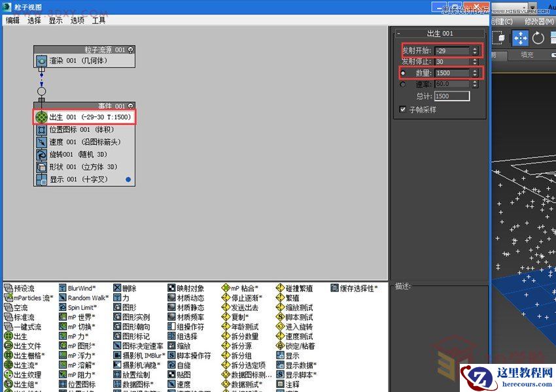Screen dimensions: 556x392
Task: Pick 映射对象 operator in depot
Action: [x=186, y=288]
